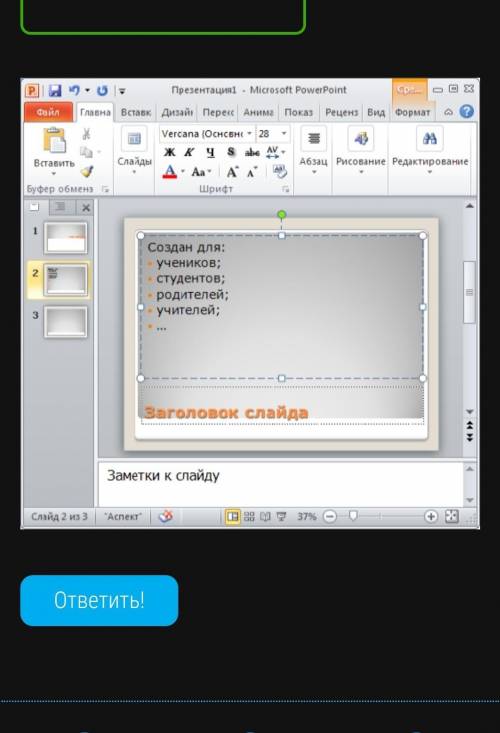The width and height of the screenshot is (500, 733).
Task: Click the Format Painter brush icon
Action: pos(87,172)
